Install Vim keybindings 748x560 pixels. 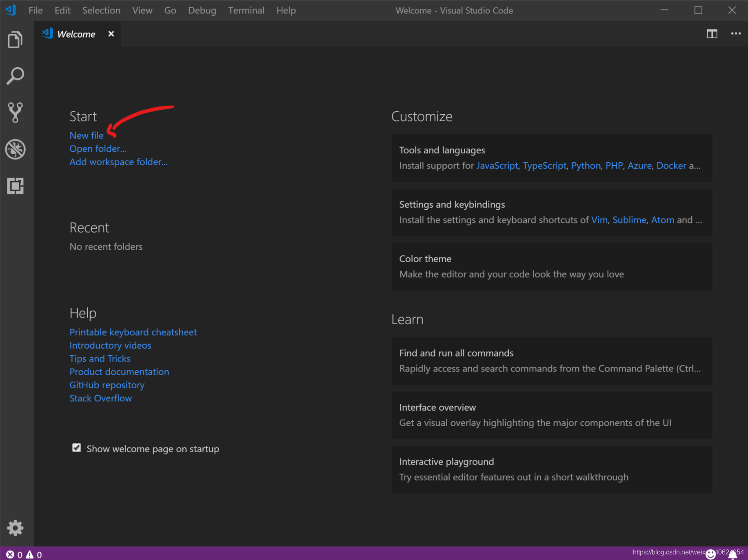tap(599, 220)
